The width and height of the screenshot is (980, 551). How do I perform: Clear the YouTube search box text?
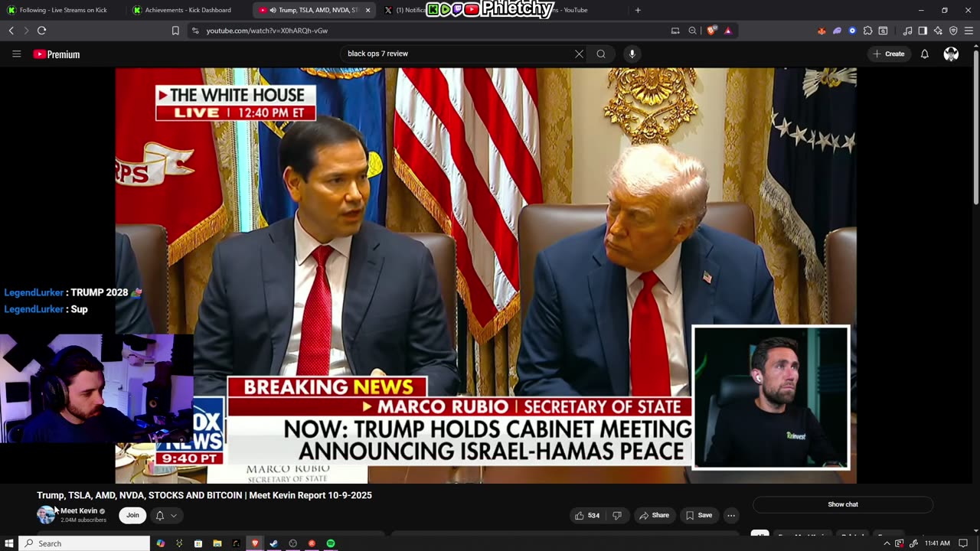coord(579,54)
